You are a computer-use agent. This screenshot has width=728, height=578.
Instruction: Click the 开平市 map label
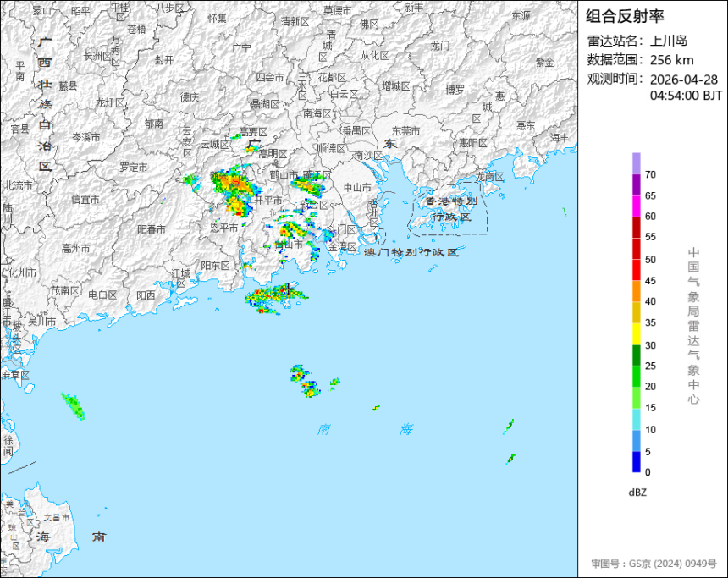[x=268, y=200]
